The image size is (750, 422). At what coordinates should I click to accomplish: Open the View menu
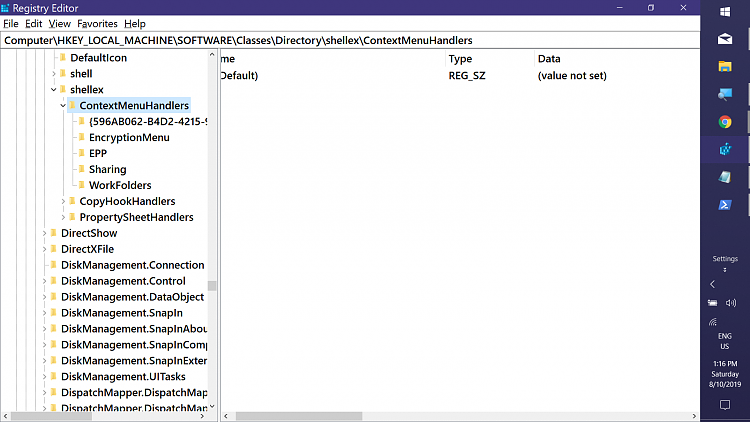59,23
